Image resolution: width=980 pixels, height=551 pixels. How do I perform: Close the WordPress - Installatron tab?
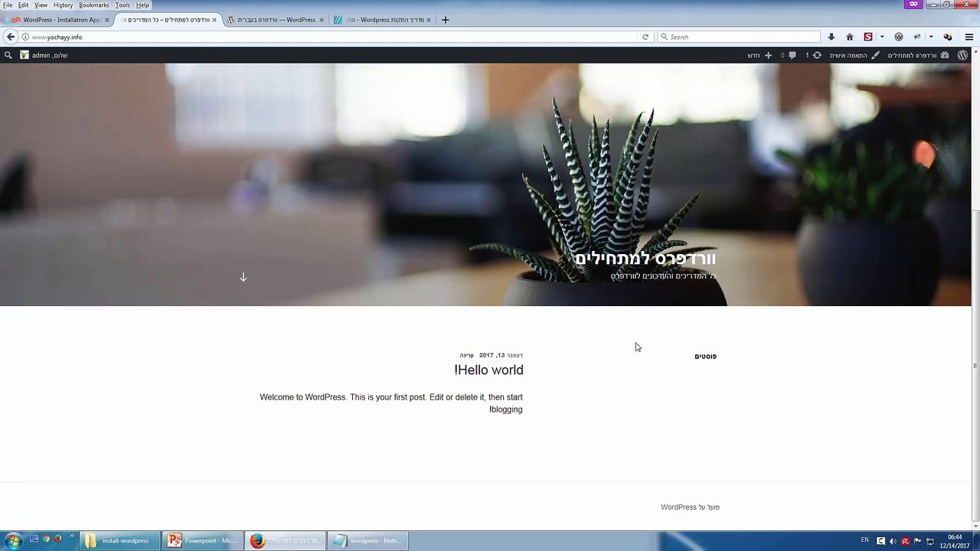[x=107, y=20]
